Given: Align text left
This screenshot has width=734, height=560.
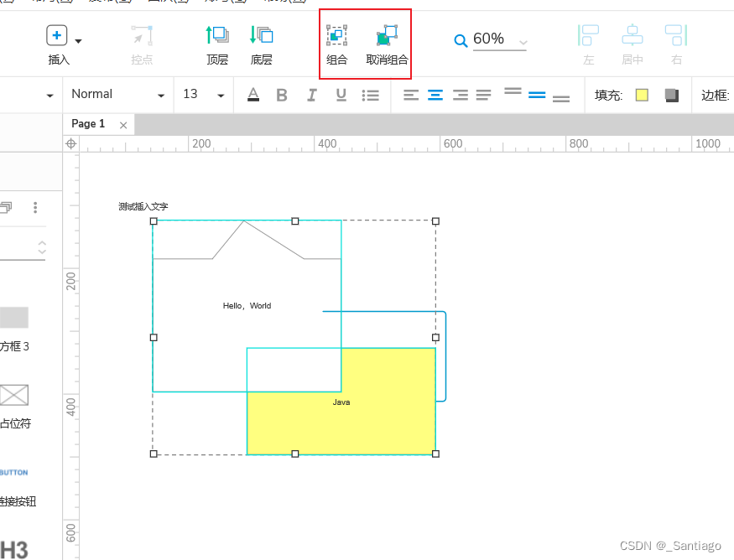Looking at the screenshot, I should 411,96.
